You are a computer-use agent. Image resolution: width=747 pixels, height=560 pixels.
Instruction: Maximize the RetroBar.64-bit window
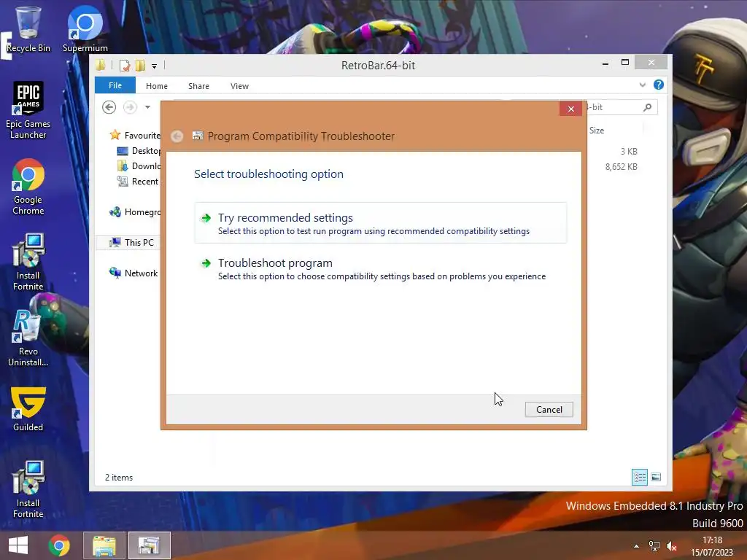click(625, 63)
